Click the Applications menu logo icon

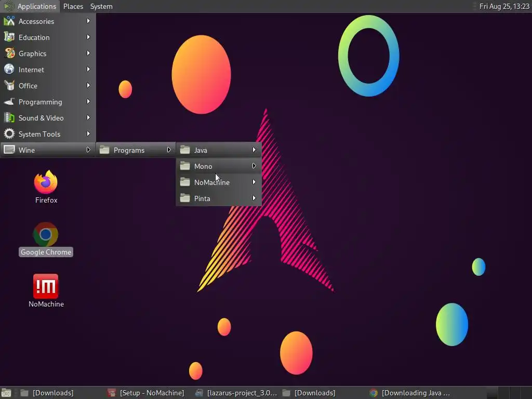[9, 6]
